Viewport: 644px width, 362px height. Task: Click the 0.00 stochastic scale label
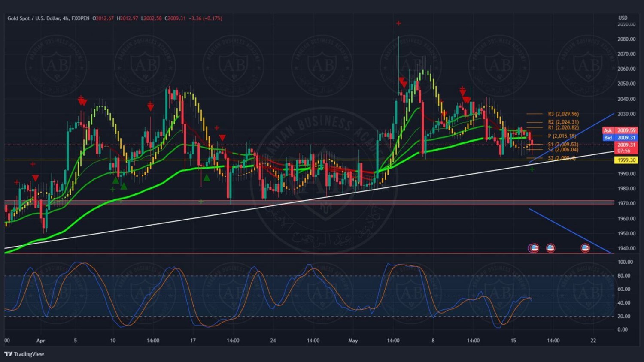(623, 330)
